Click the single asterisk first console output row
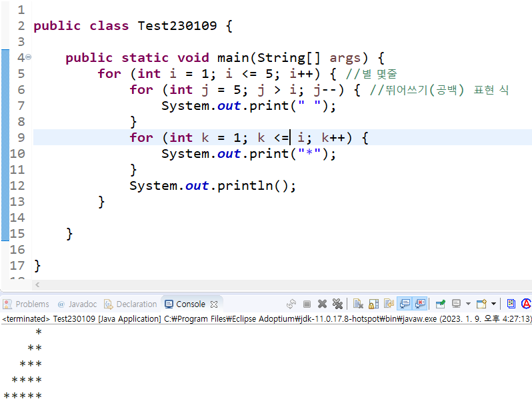Image resolution: width=532 pixels, height=407 pixels. point(39,332)
